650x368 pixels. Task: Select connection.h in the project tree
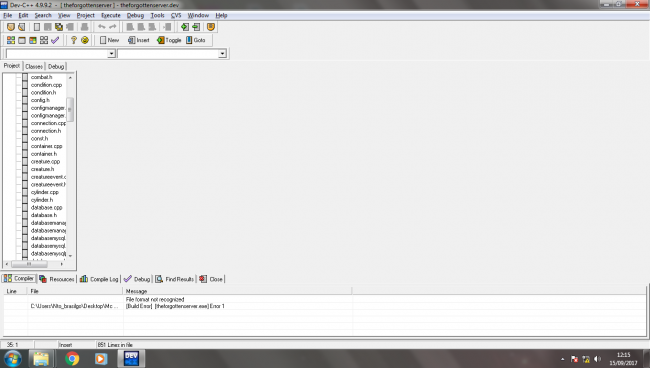click(x=46, y=131)
